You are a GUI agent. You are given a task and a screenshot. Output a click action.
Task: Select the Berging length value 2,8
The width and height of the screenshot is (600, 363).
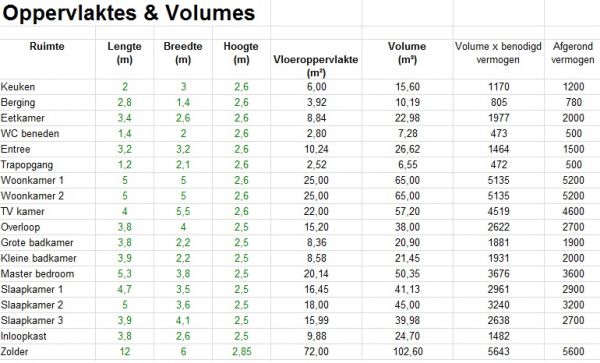click(124, 103)
